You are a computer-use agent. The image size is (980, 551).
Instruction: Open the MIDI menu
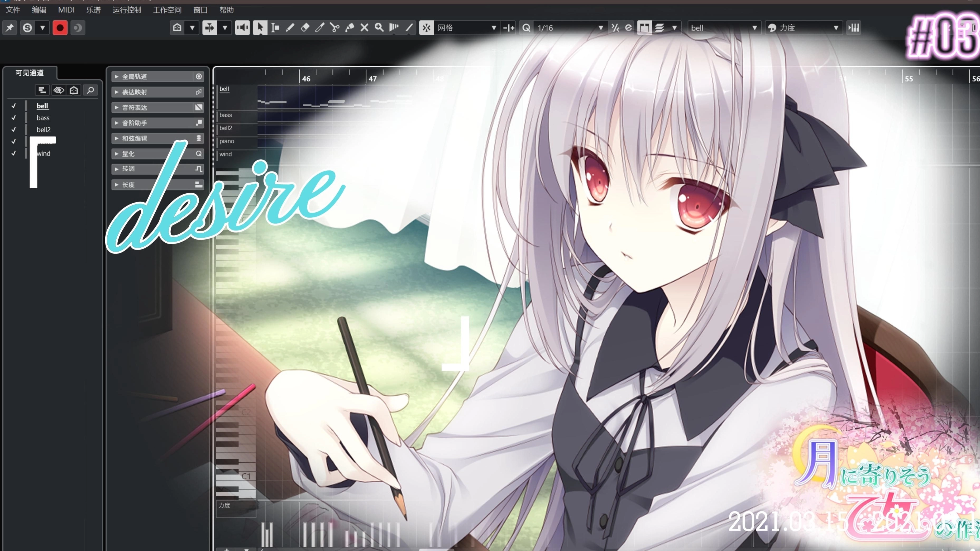(66, 10)
